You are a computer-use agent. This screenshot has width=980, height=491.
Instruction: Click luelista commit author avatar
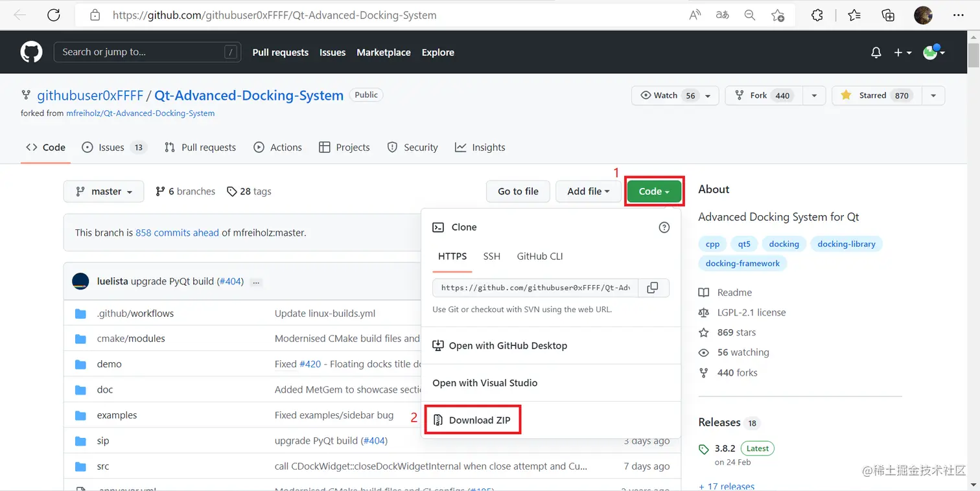[x=80, y=281]
